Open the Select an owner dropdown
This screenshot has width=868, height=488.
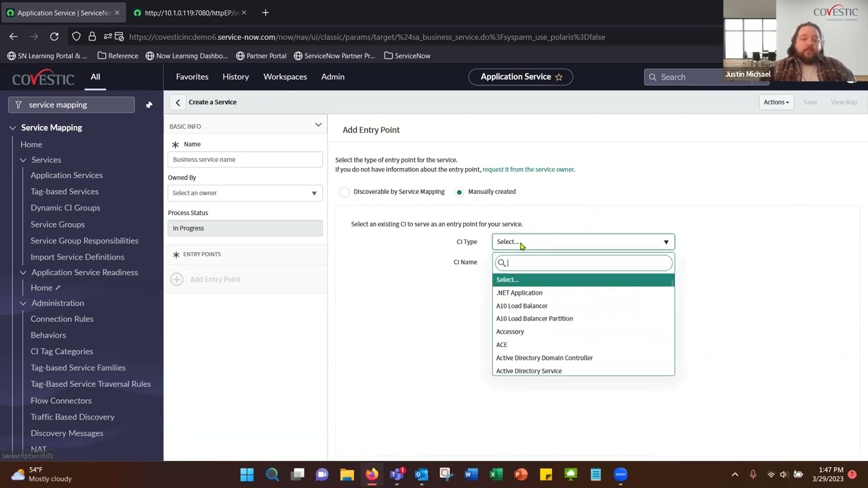(245, 193)
